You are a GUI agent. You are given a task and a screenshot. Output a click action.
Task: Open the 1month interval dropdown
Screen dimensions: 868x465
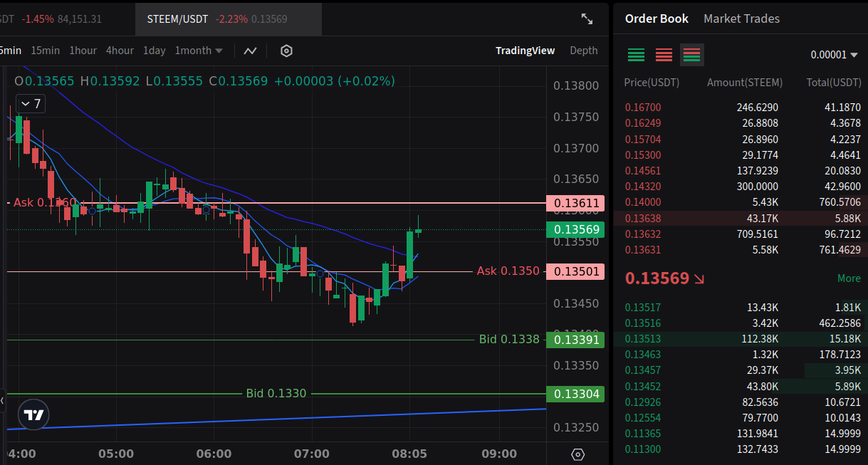199,51
